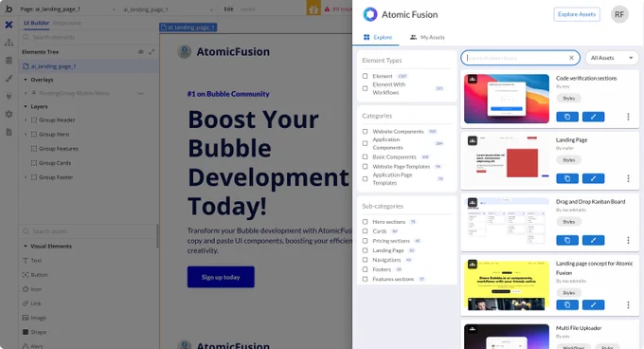
Task: Open the Data tab icon in sidebar
Action: [x=9, y=61]
